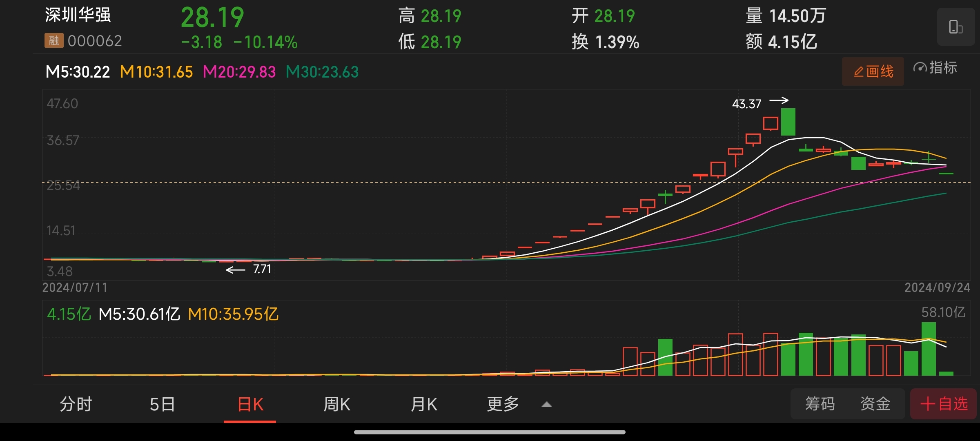Tap the volume M5:30.61亿 label
Viewport: 980px width, 441px height.
[x=139, y=314]
